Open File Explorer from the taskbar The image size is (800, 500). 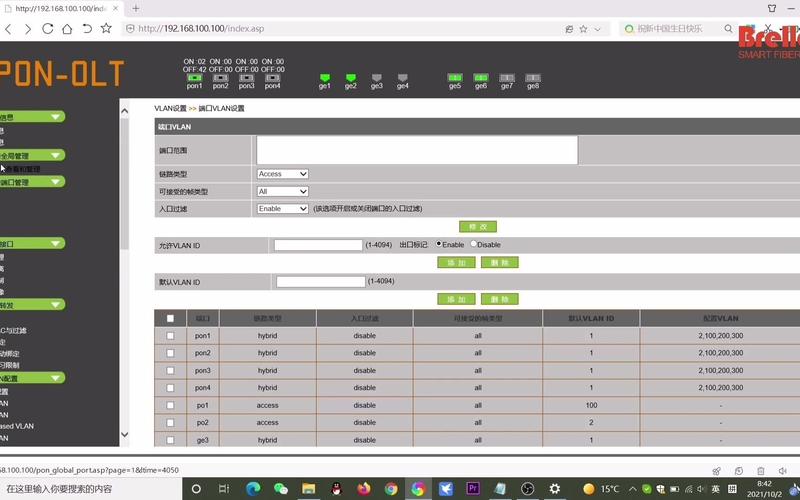(309, 489)
